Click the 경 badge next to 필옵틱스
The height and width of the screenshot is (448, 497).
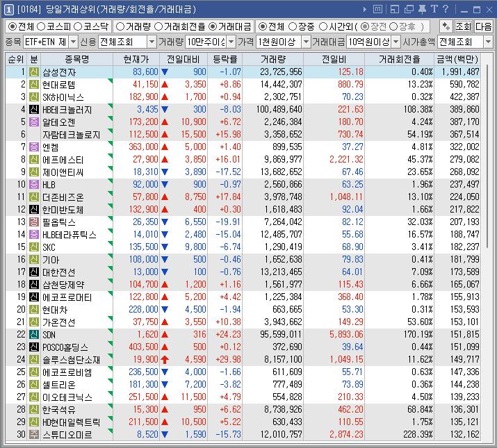[33, 222]
